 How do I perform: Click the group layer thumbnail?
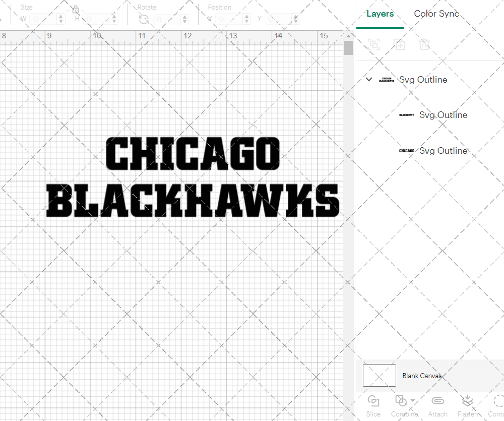[387, 80]
